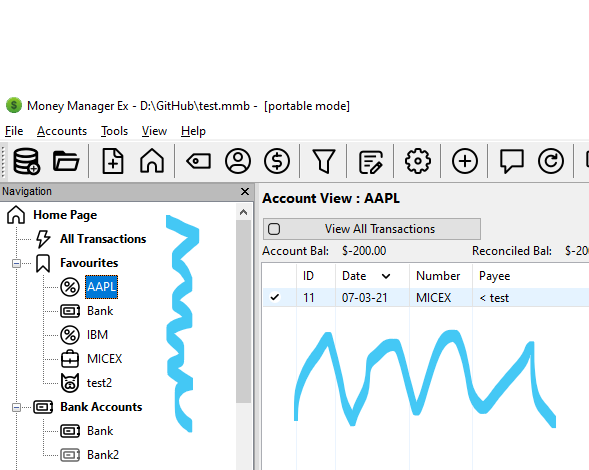Open the Accounts menu

coord(62,131)
